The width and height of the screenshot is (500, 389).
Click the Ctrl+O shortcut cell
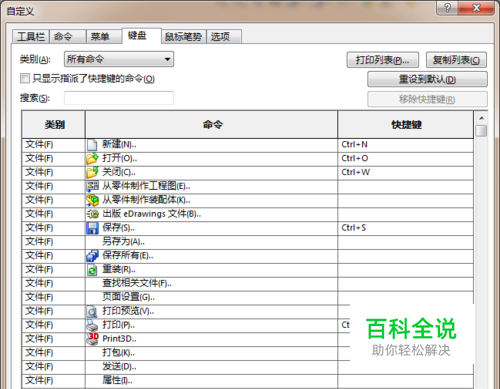click(x=406, y=159)
